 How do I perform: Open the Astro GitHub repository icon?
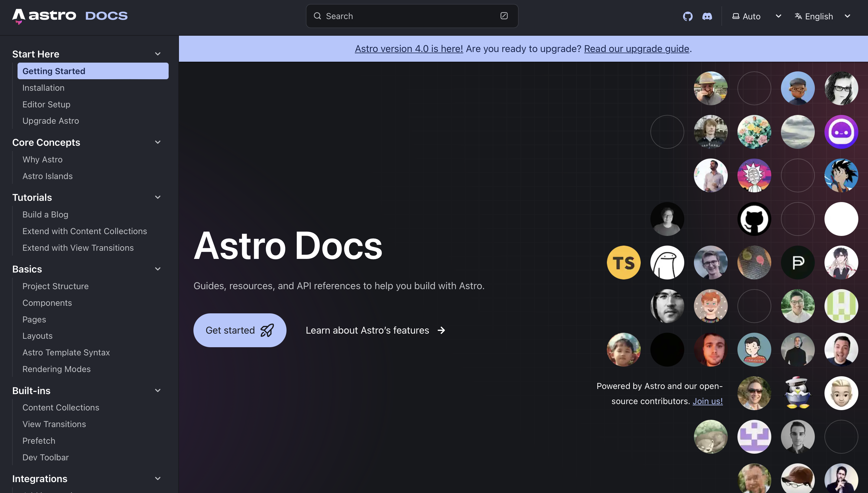(688, 16)
